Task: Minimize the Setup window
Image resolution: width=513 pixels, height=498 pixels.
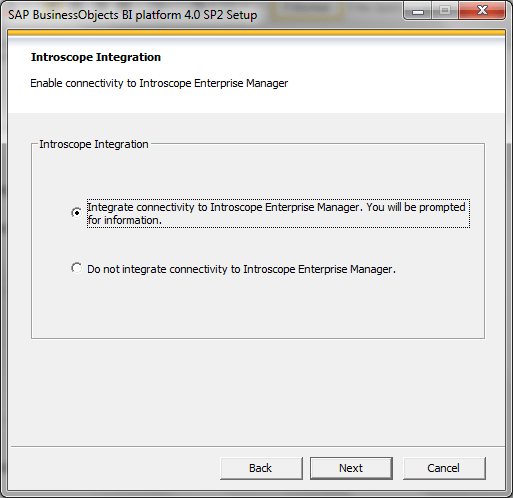Action: click(417, 11)
